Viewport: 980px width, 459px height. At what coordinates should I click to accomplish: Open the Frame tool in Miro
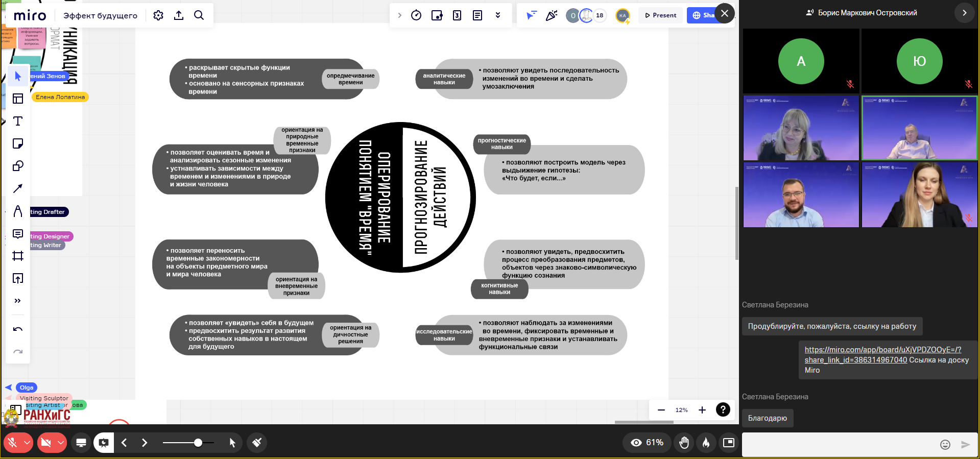tap(18, 256)
